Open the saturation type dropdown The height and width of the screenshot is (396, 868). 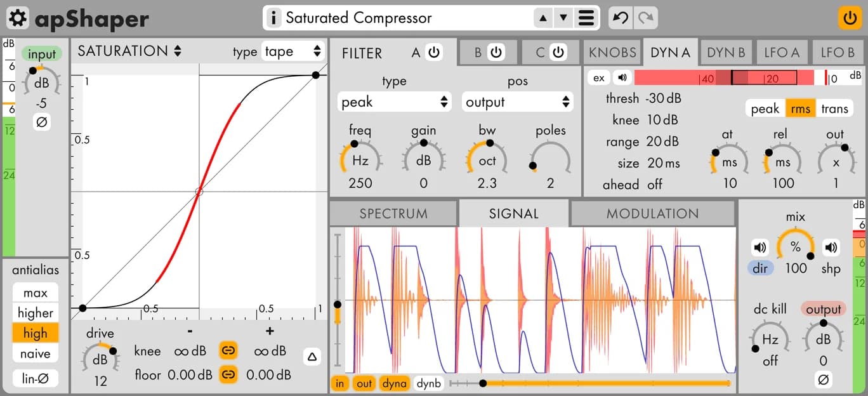pos(293,51)
